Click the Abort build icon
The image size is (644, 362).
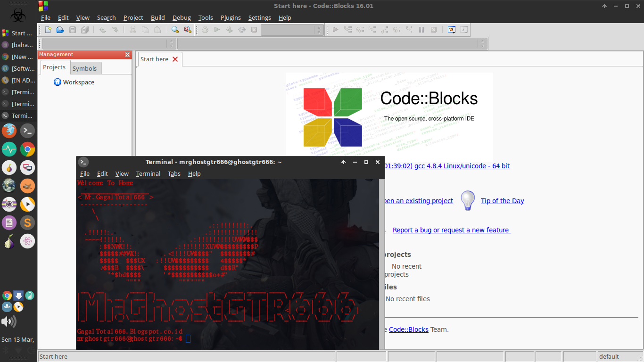[254, 30]
